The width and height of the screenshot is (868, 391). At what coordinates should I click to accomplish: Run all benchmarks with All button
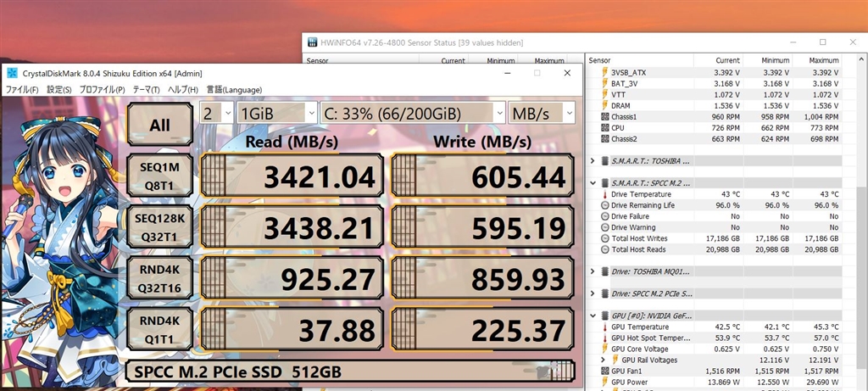click(159, 125)
